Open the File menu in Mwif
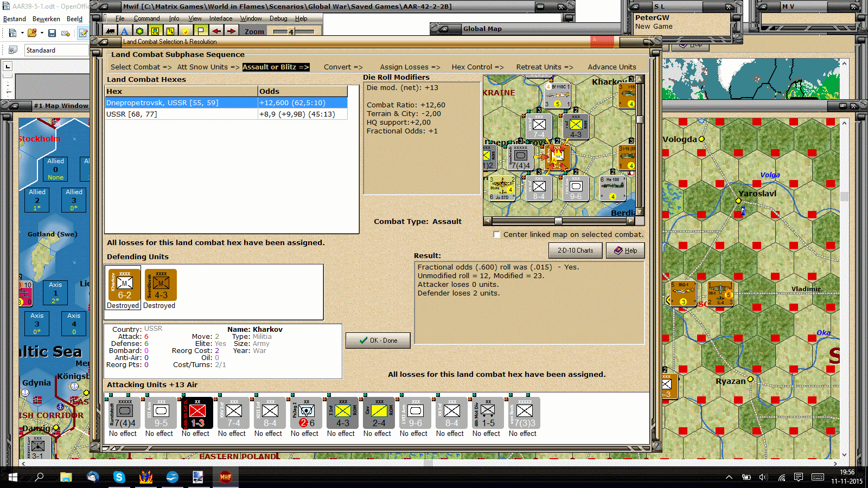Image resolution: width=868 pixels, height=488 pixels. coord(120,18)
